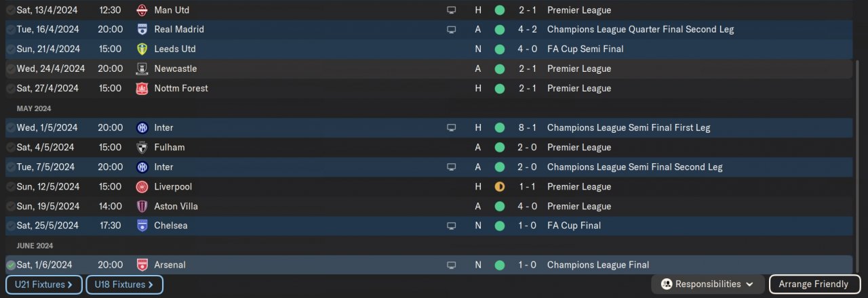Click the Aston Villa club badge
Viewport: 868px width, 298px height.
pyautogui.click(x=142, y=207)
